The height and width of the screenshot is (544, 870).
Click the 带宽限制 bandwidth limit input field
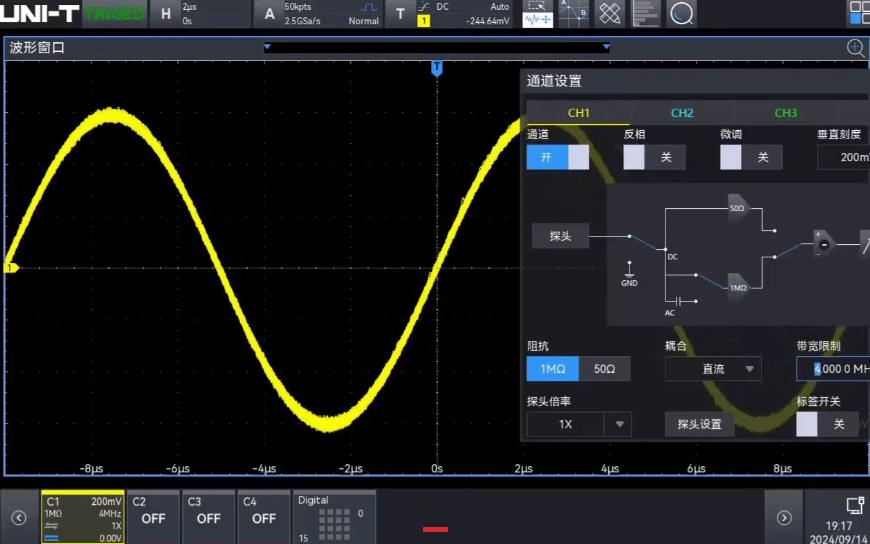point(834,369)
